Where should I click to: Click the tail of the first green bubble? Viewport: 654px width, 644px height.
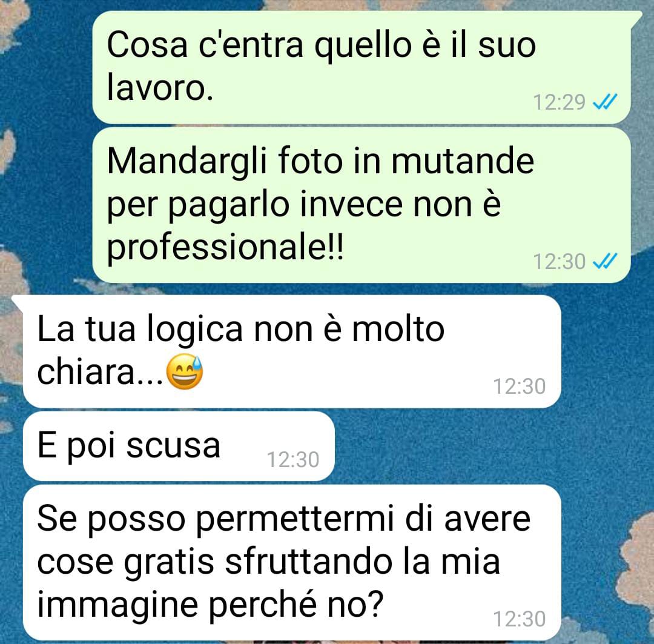point(636,19)
